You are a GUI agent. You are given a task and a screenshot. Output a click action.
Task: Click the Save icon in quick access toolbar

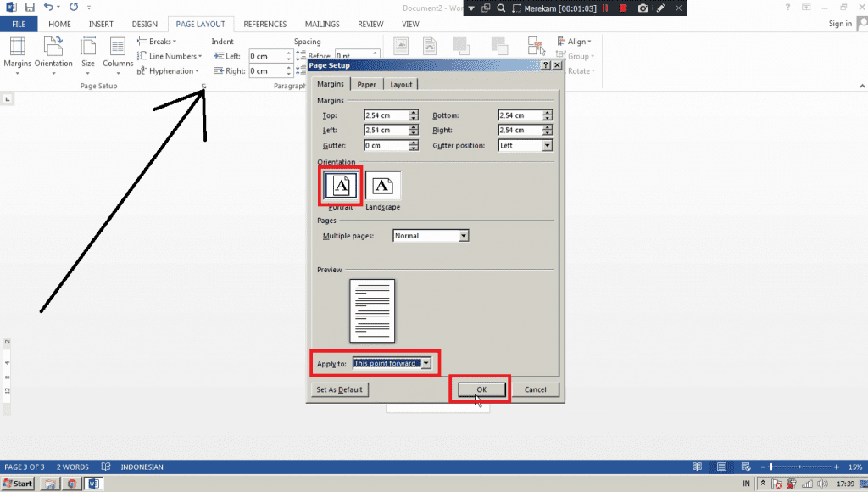30,7
